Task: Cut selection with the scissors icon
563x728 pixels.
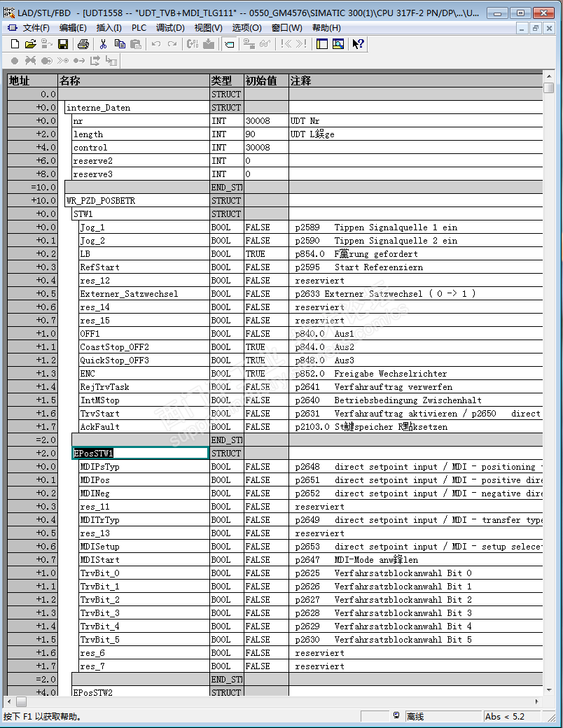Action: coord(103,44)
